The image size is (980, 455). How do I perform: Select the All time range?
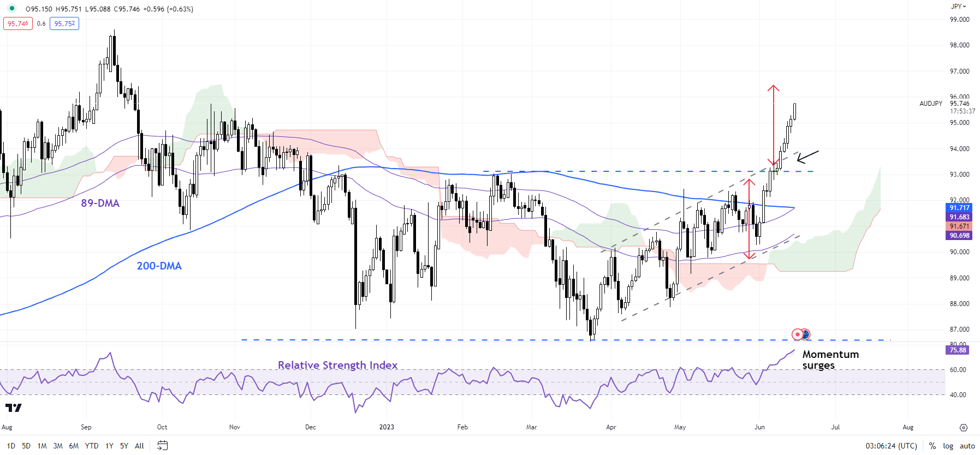click(139, 446)
